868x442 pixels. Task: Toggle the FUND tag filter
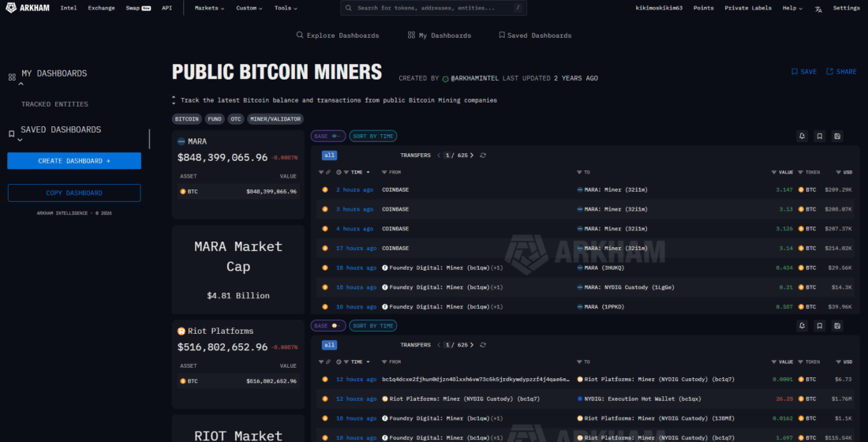(215, 119)
